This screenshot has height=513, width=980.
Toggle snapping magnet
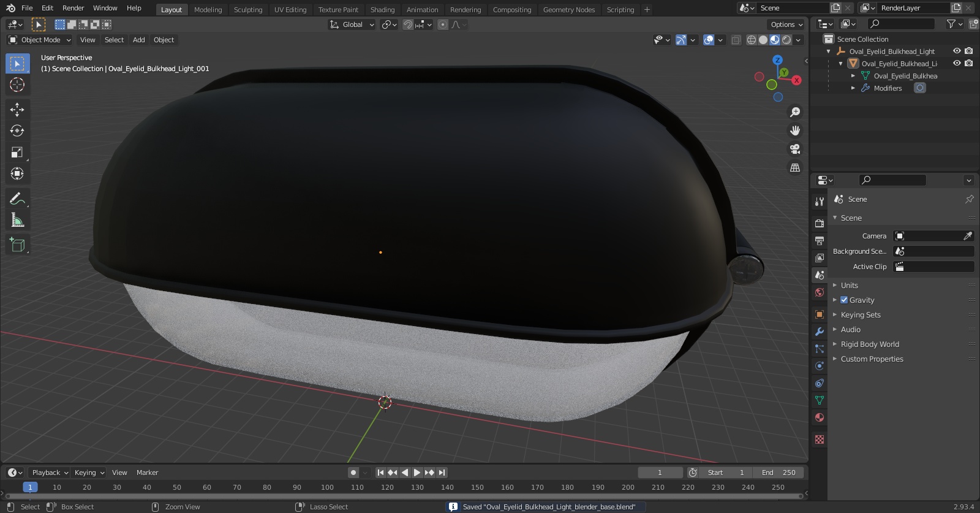coord(408,25)
